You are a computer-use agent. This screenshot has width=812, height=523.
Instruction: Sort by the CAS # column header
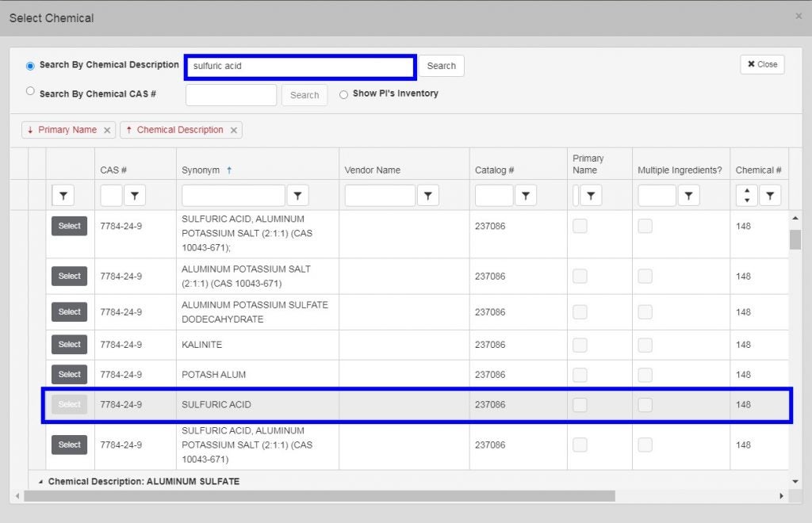pyautogui.click(x=113, y=170)
